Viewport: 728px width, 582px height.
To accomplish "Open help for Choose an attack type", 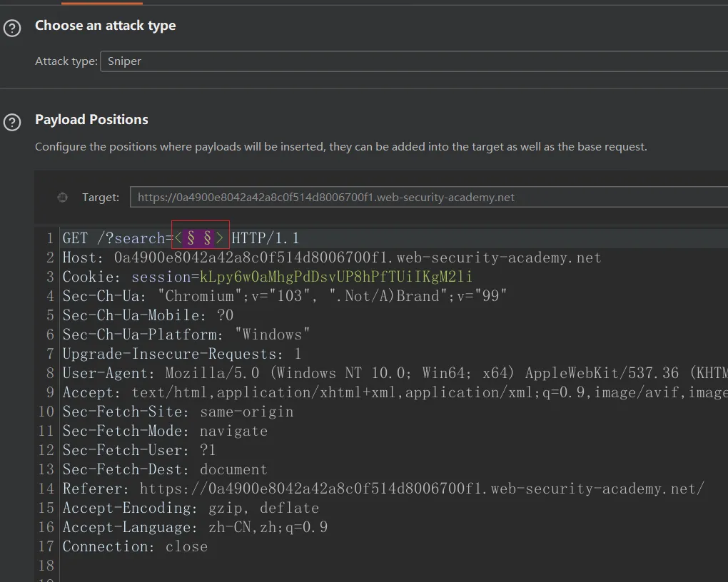I will click(x=12, y=29).
